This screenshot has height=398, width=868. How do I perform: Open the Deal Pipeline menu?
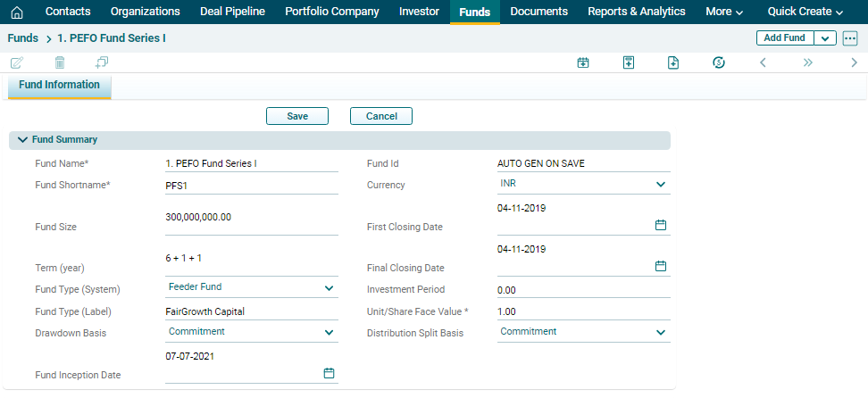coord(232,12)
